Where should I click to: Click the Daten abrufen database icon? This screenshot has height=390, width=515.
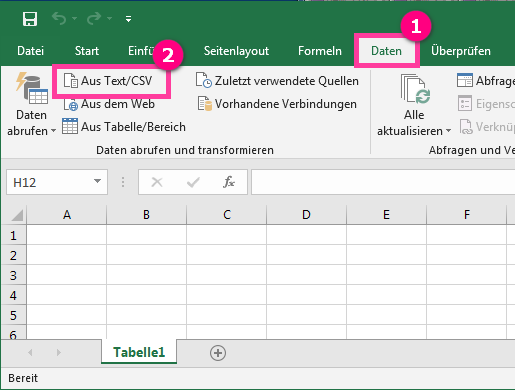(x=32, y=88)
